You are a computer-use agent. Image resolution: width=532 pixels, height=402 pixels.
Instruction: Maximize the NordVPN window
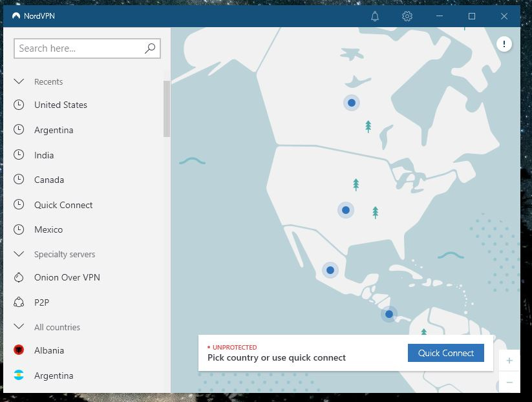click(x=472, y=16)
